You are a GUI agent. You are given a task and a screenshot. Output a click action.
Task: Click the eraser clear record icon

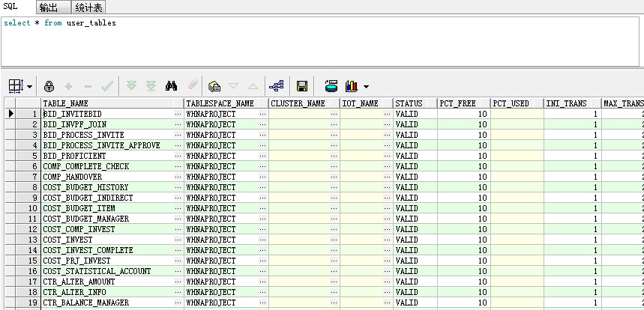(x=193, y=85)
